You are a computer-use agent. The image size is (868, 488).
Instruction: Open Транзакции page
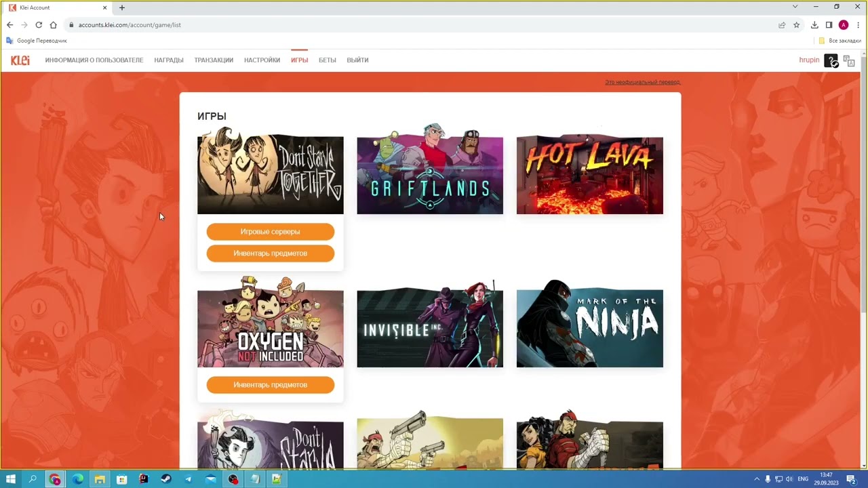(214, 60)
